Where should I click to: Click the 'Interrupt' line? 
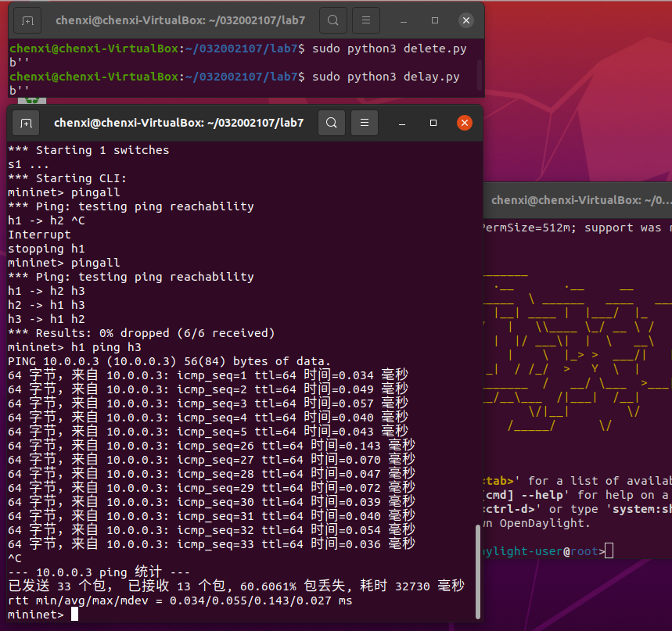point(39,235)
